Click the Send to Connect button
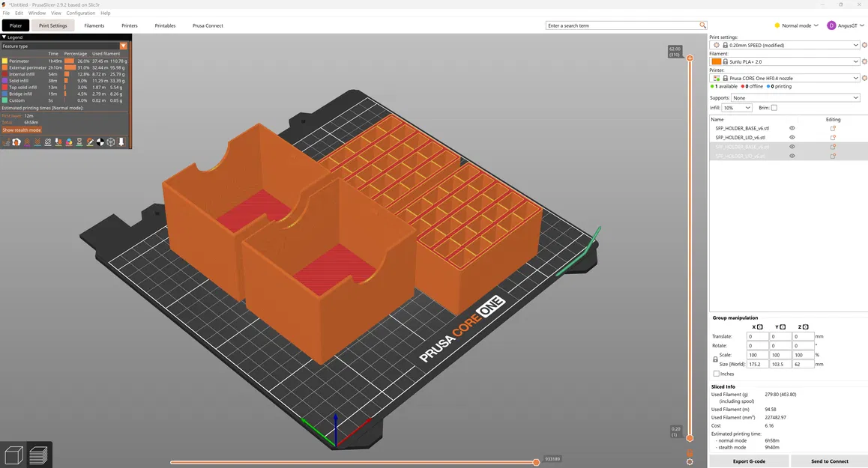Screen dimensions: 868x468 [829, 461]
